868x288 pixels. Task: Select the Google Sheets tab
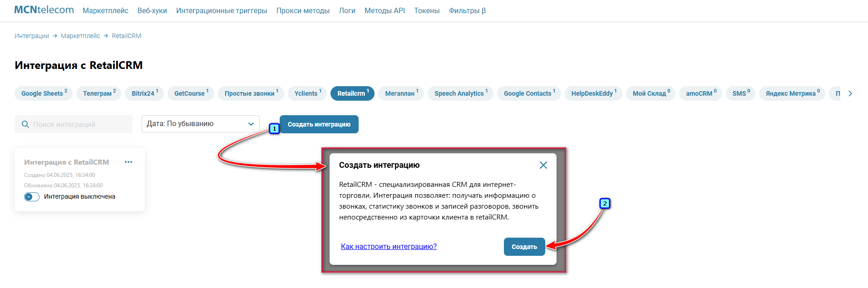[44, 93]
